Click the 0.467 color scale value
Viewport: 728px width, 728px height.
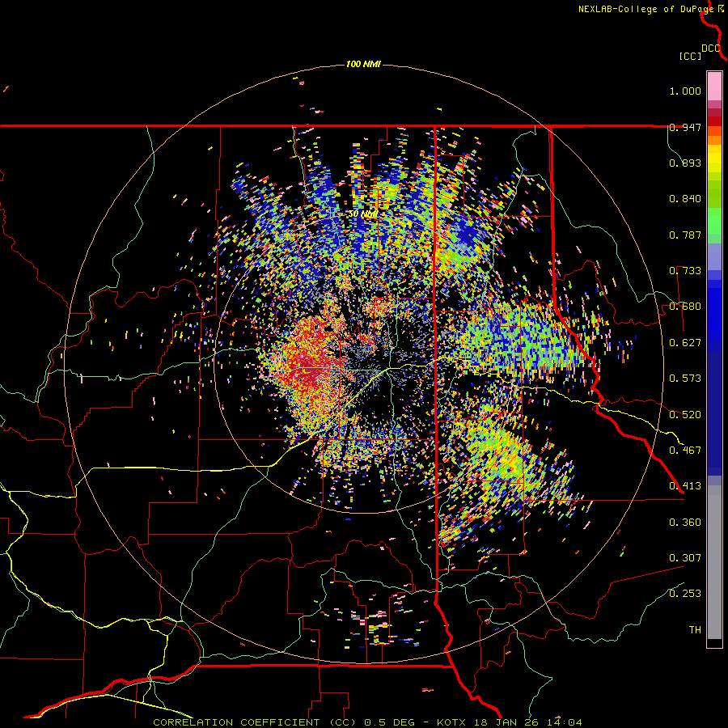click(685, 451)
